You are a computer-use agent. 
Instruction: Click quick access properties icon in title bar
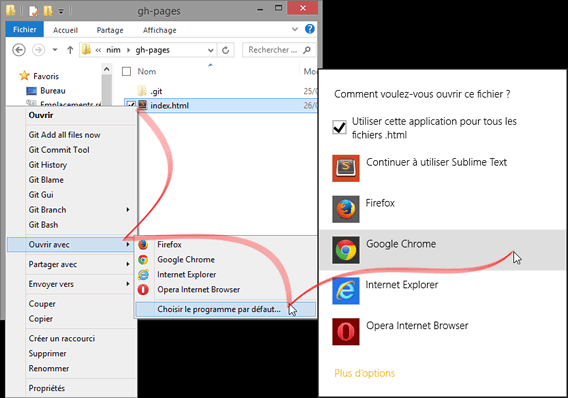33,11
